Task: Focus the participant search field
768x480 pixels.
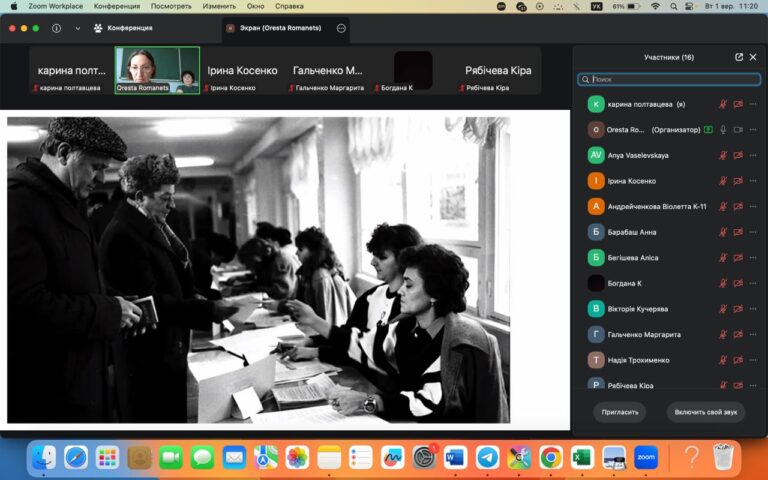Action: point(669,79)
